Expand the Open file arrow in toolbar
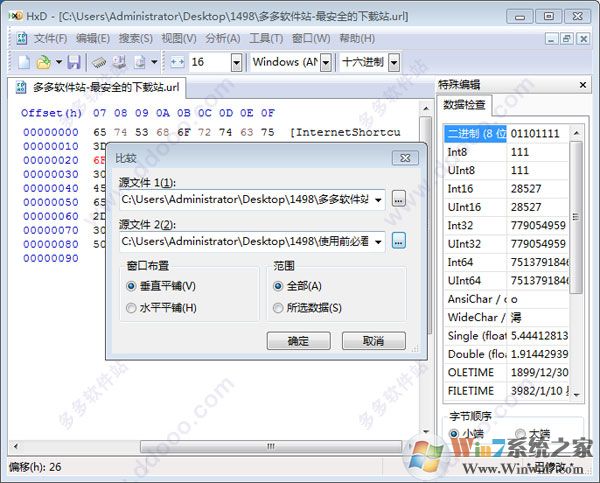The height and width of the screenshot is (483, 600). pos(59,62)
